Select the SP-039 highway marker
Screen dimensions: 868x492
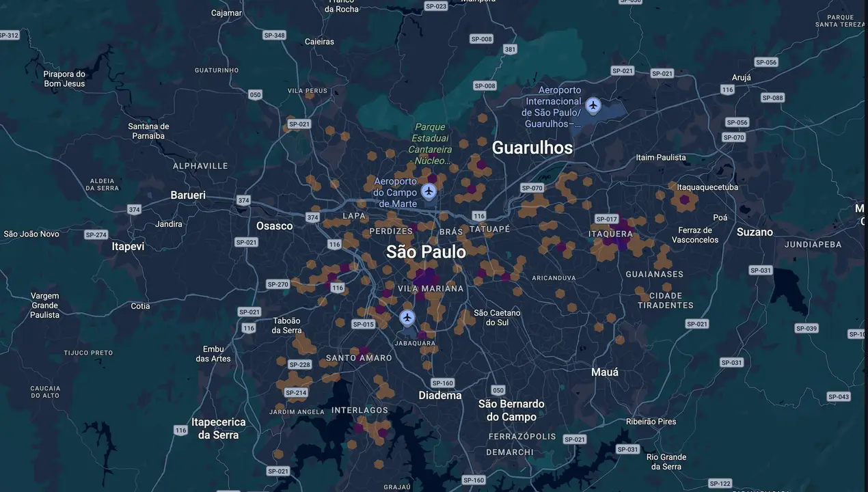tap(806, 329)
